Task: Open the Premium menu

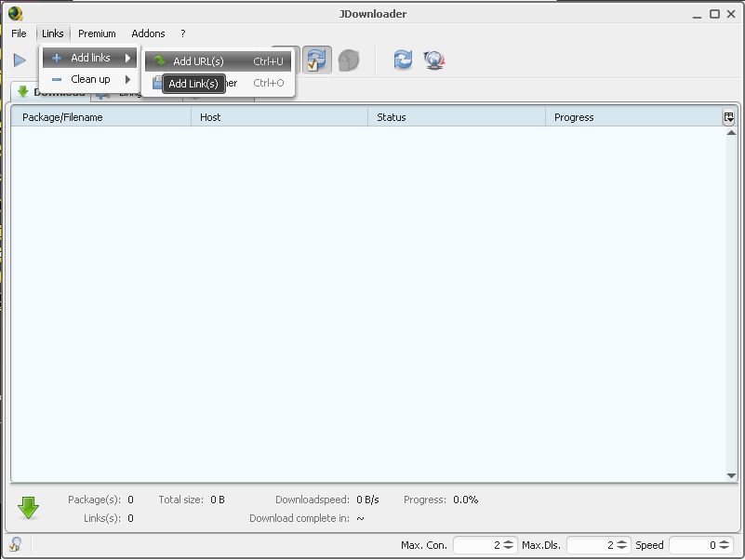Action: pos(97,33)
